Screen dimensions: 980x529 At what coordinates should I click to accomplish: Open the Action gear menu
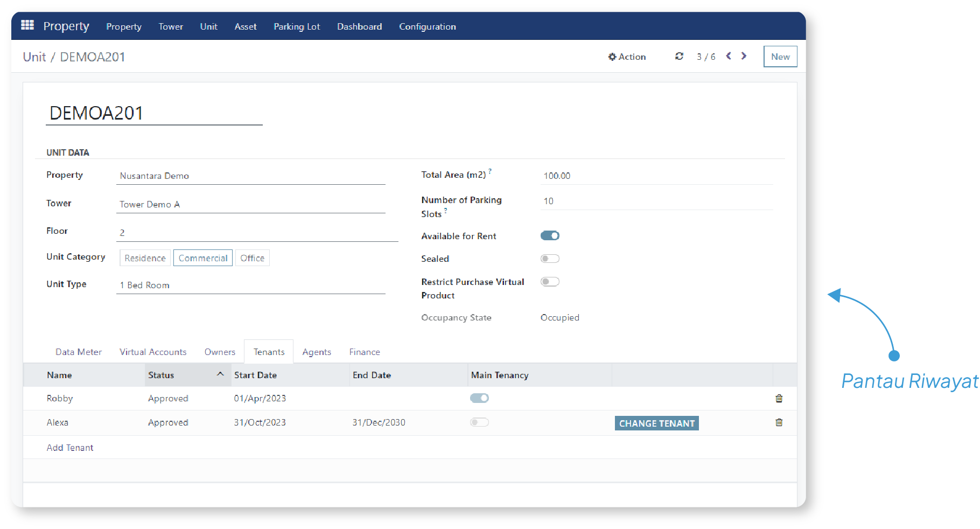tap(627, 57)
